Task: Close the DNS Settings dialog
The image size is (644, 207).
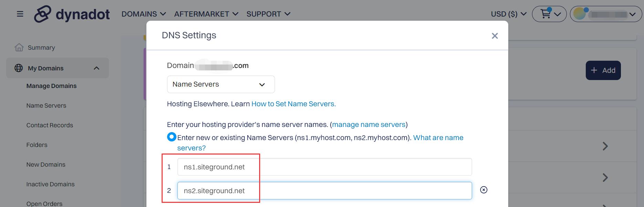Action: (x=495, y=36)
